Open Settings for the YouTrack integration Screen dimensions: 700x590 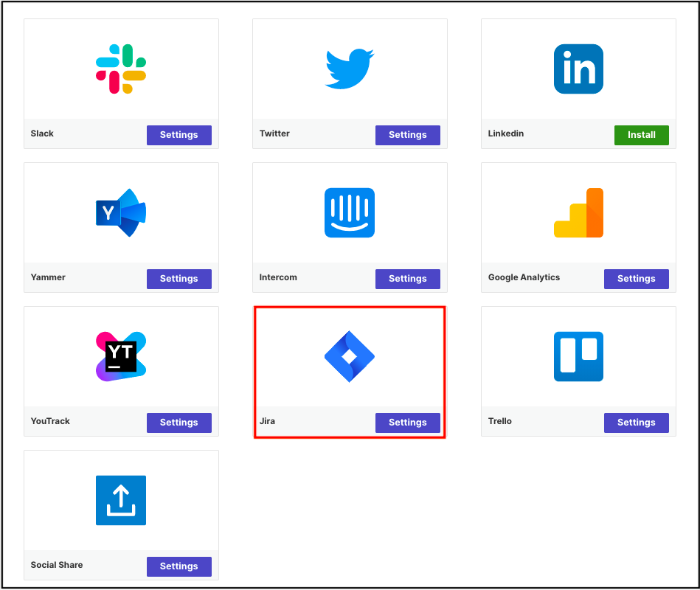click(179, 423)
